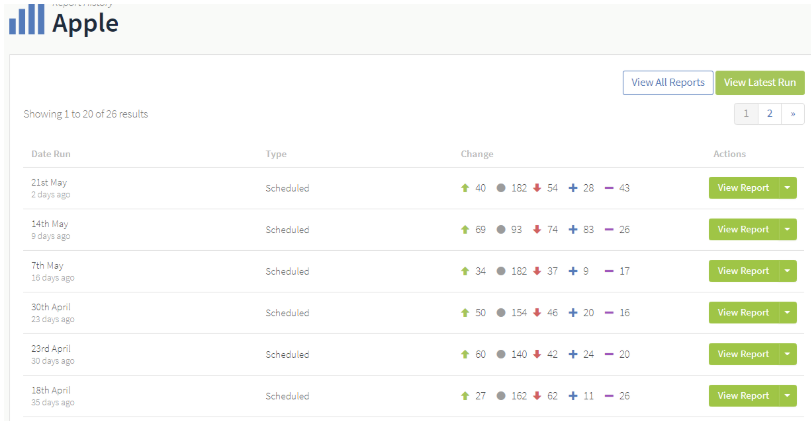Screen dimensions: 811x428
Task: Click value 154 in 30th April row
Action: click(x=519, y=313)
